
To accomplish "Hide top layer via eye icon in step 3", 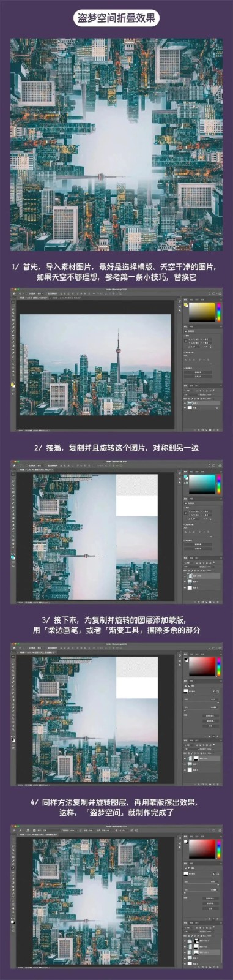I will (185, 758).
